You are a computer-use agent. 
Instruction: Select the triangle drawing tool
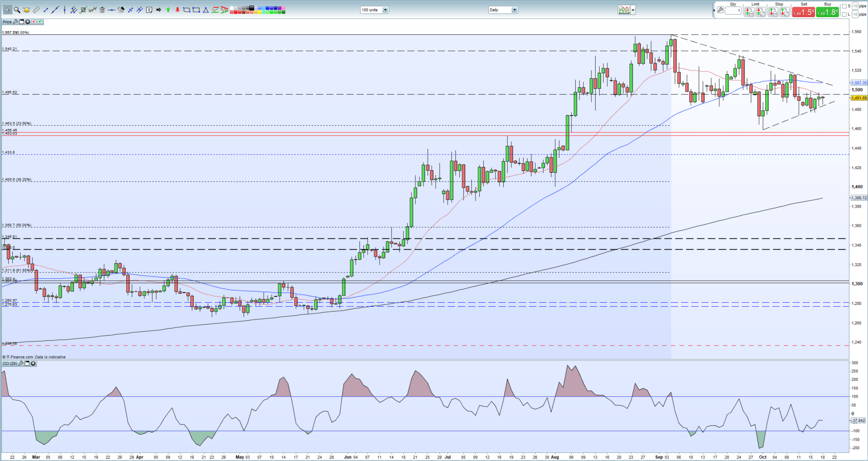tap(206, 10)
